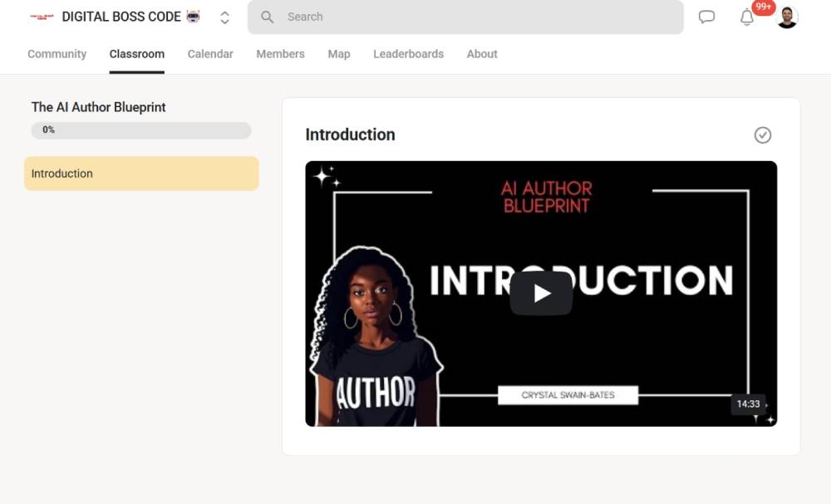Go to the Calendar tab
Viewport: 831px width, 504px height.
pyautogui.click(x=210, y=54)
